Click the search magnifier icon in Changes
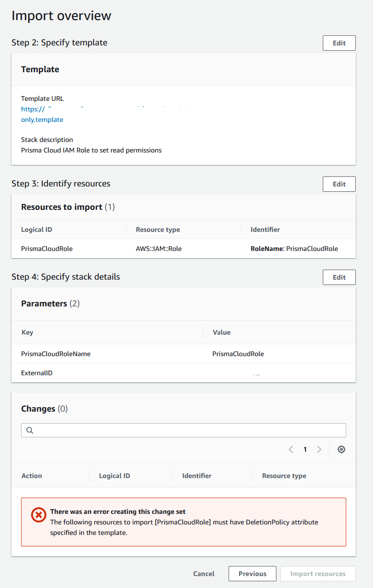 [x=30, y=430]
